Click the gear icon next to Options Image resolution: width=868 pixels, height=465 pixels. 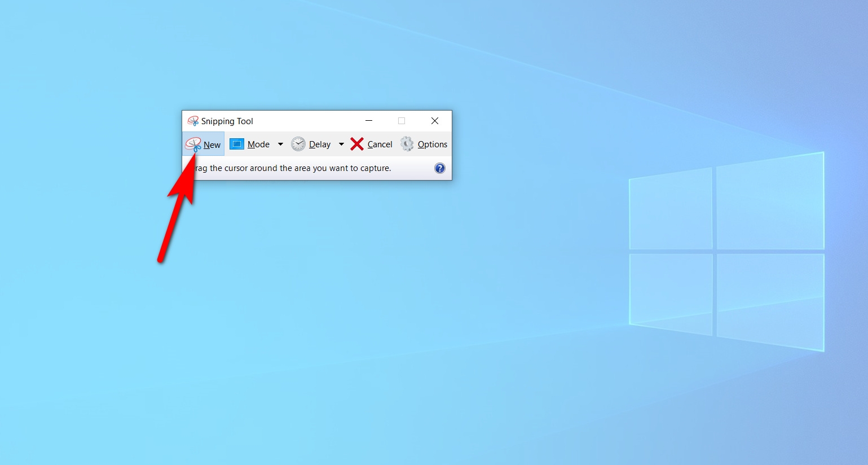click(x=407, y=144)
